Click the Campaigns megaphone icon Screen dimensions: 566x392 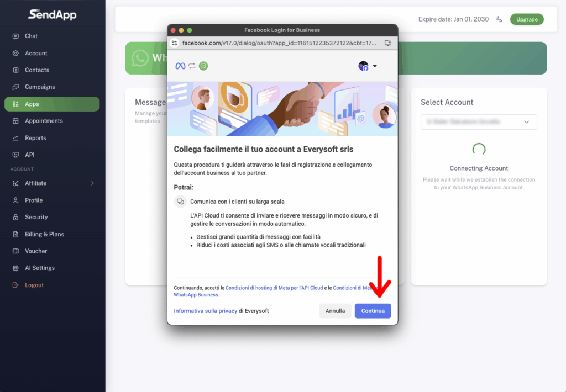(15, 87)
